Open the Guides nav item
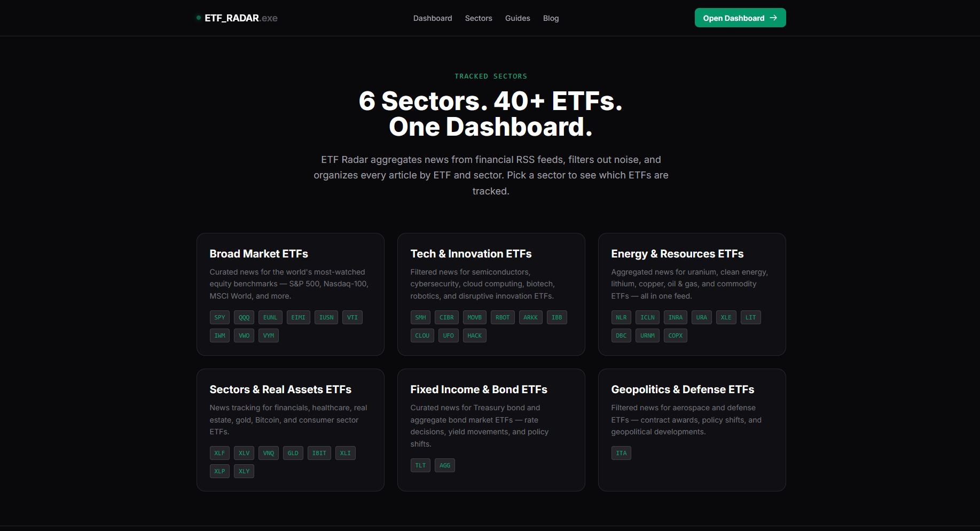Screen dimensions: 980x531 (x=518, y=18)
